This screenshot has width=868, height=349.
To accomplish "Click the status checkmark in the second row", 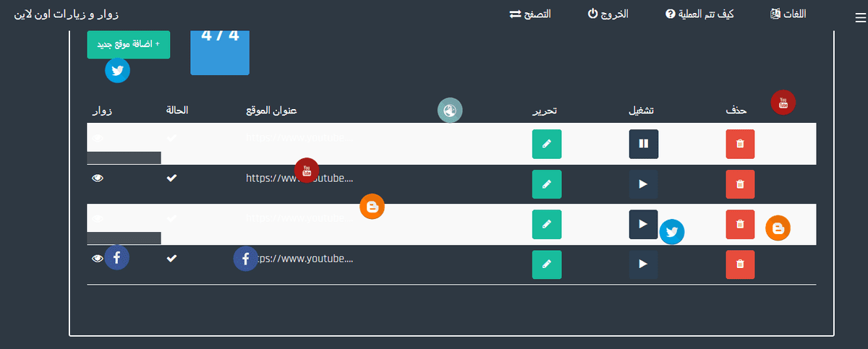I will [171, 178].
